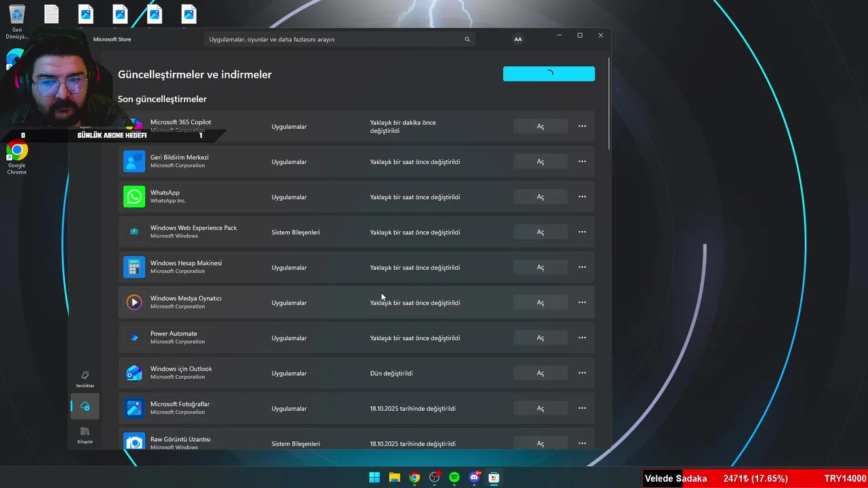Open Discord from the taskbar

coord(475,477)
